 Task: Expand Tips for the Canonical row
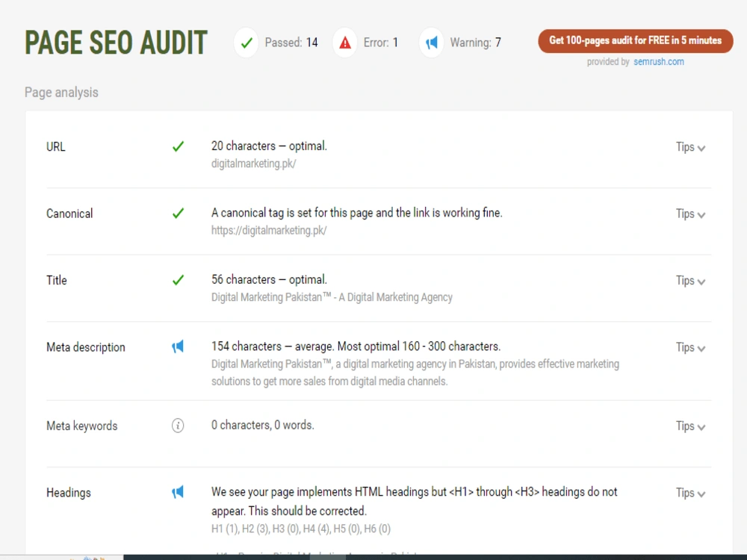point(690,214)
